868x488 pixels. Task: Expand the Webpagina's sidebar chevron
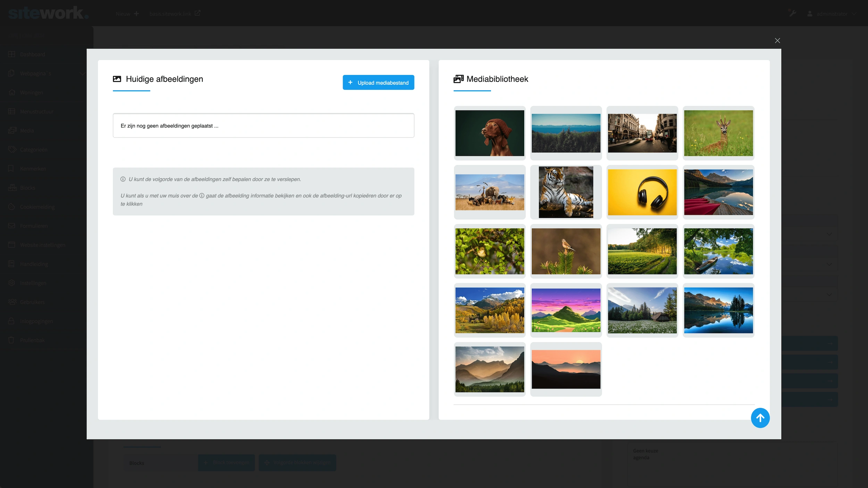point(82,74)
